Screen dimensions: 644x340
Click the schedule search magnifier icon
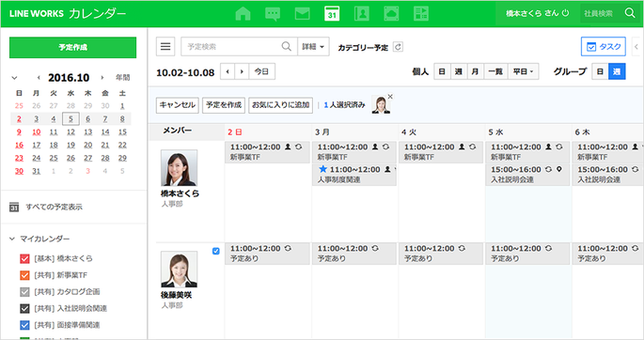(286, 46)
